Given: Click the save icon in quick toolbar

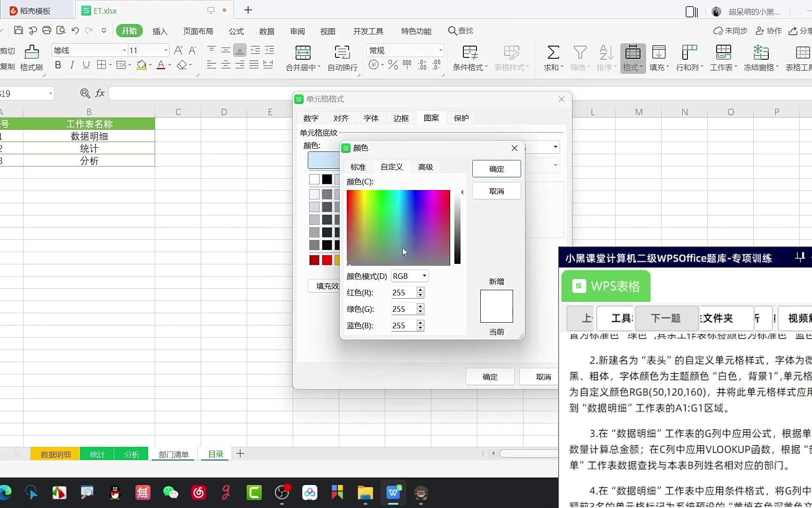Looking at the screenshot, I should (x=18, y=31).
